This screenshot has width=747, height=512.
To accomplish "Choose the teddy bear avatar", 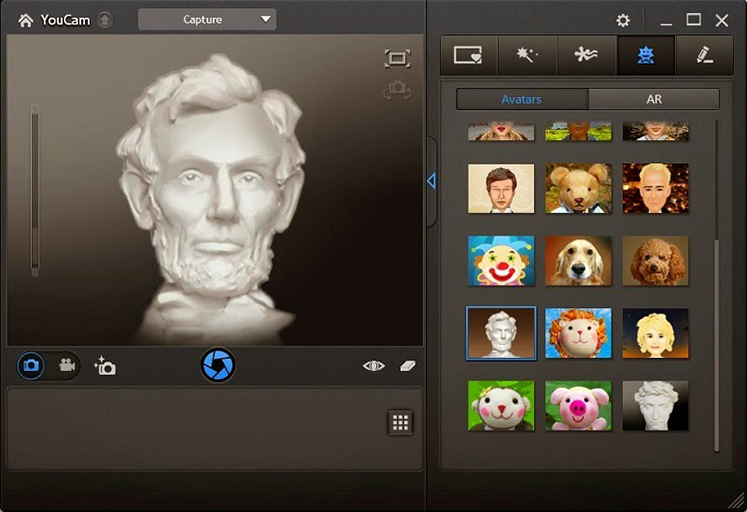I will [x=578, y=189].
